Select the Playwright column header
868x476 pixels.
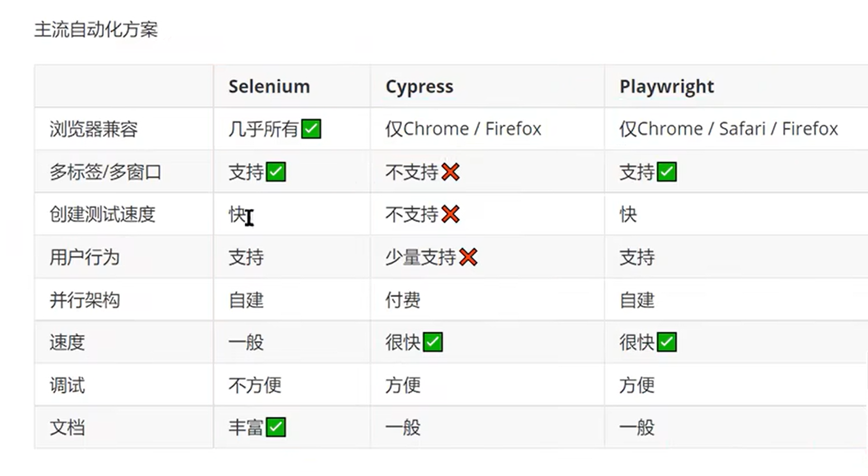click(x=666, y=86)
